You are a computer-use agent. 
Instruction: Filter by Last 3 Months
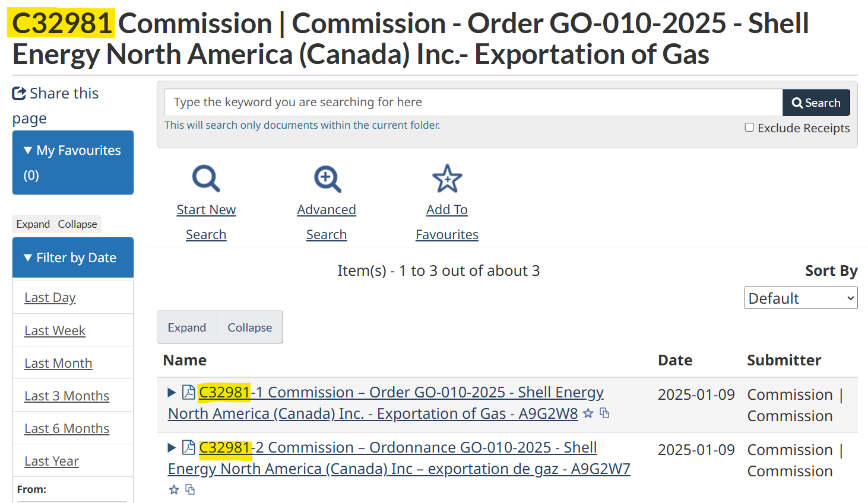tap(66, 396)
